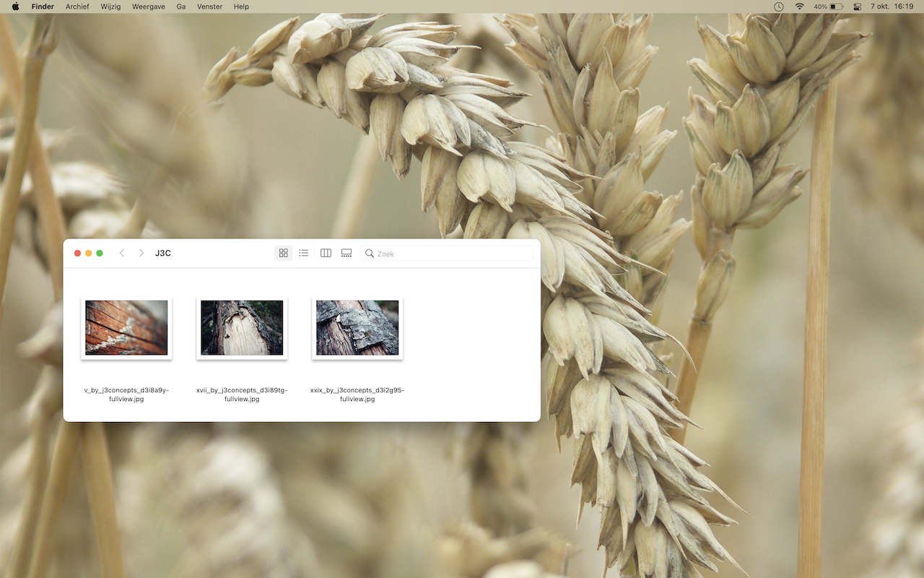
Task: Open Control Center from menu bar
Action: point(858,7)
